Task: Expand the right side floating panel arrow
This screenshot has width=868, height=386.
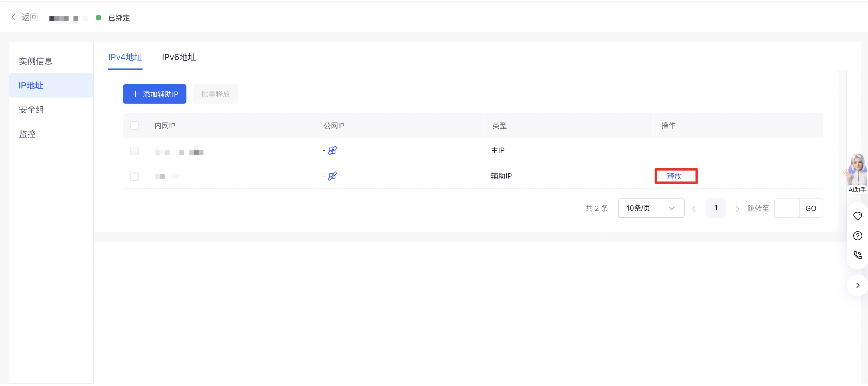Action: coord(857,286)
